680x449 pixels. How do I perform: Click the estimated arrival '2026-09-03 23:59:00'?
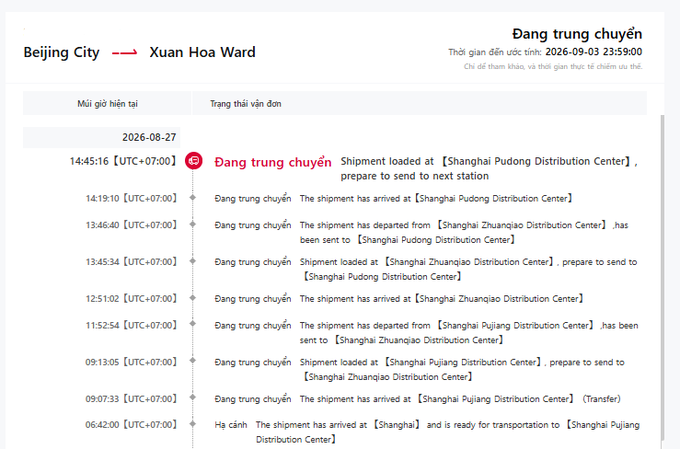coord(594,52)
